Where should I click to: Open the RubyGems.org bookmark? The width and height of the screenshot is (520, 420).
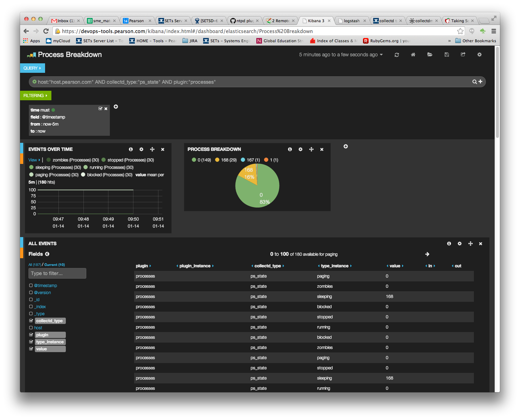pyautogui.click(x=386, y=41)
